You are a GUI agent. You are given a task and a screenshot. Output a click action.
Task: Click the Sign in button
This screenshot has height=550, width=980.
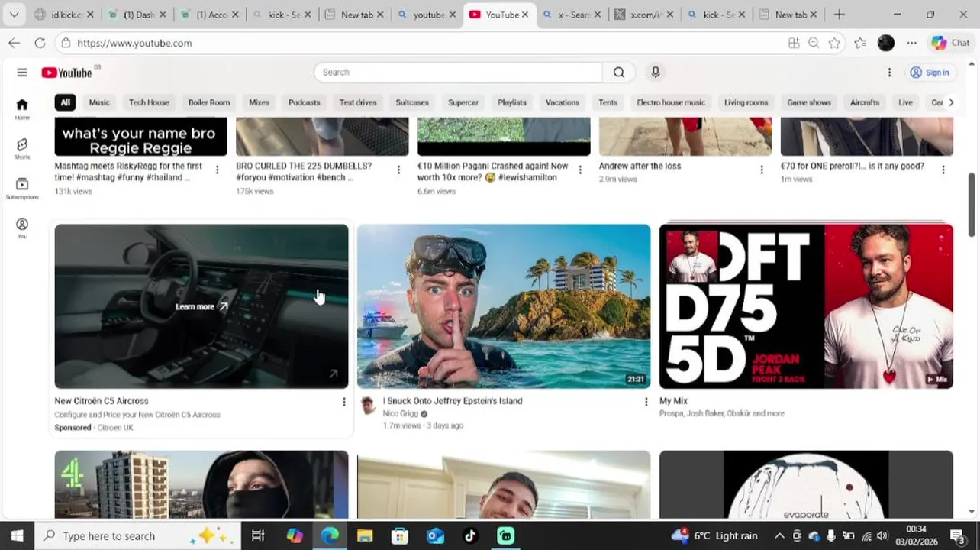click(930, 73)
